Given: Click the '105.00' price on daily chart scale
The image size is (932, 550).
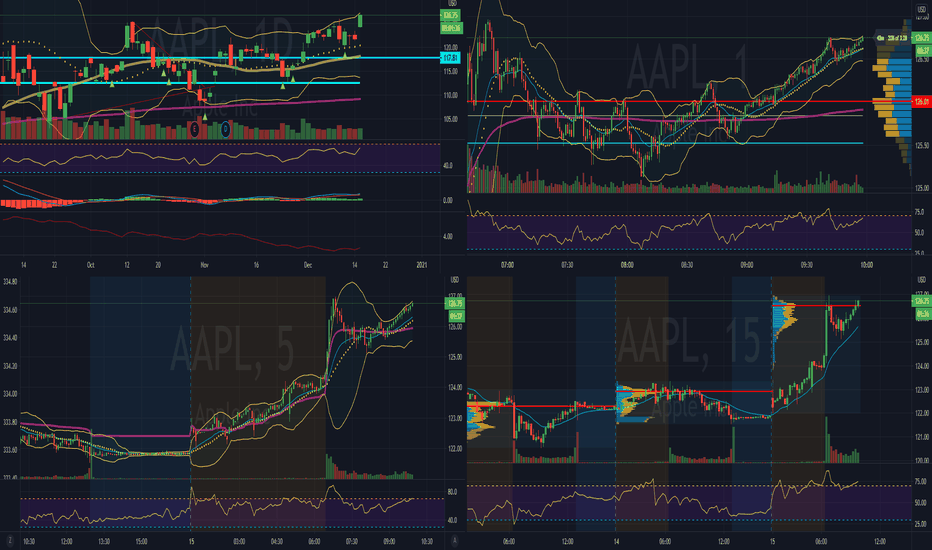Looking at the screenshot, I should [x=451, y=120].
